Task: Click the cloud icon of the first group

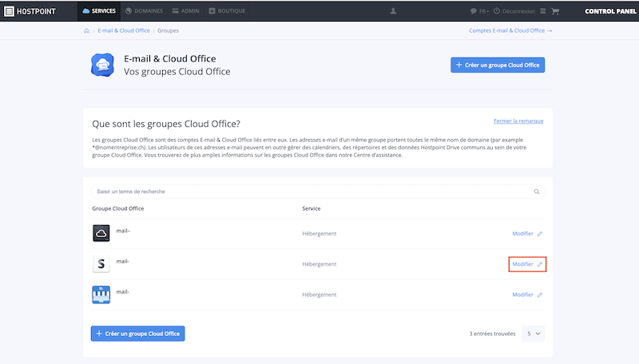Action: [x=101, y=233]
